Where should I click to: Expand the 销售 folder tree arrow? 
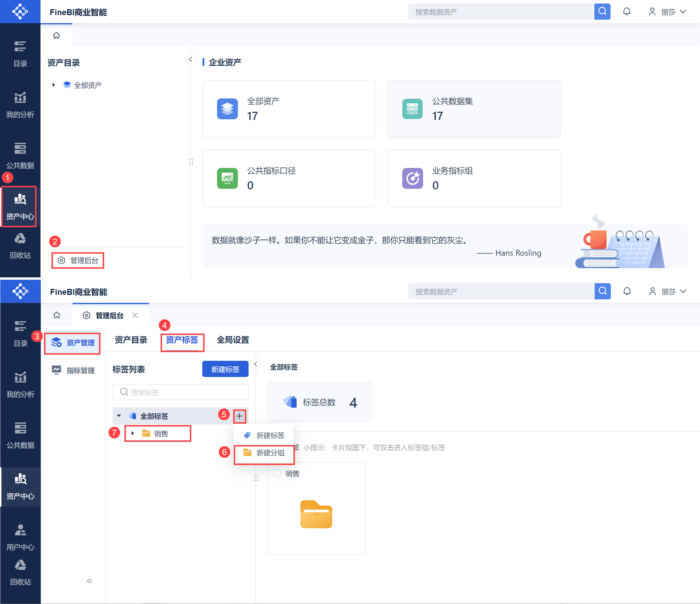coord(133,433)
